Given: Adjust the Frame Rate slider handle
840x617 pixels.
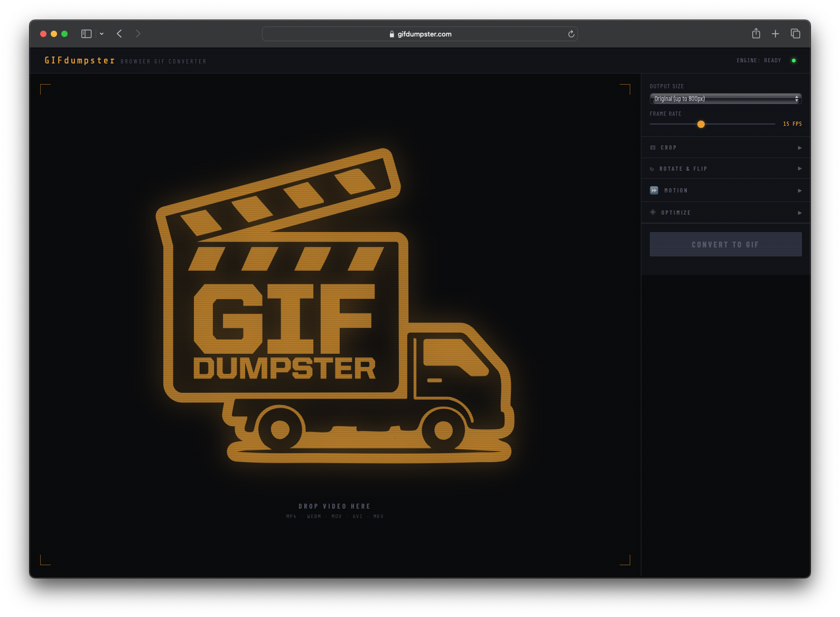Looking at the screenshot, I should pyautogui.click(x=701, y=124).
